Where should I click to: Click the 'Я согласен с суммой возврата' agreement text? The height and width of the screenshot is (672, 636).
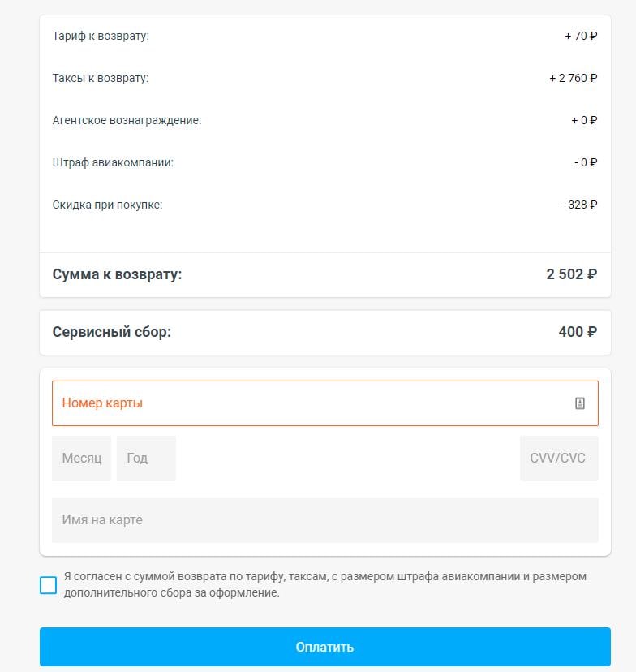(x=325, y=584)
